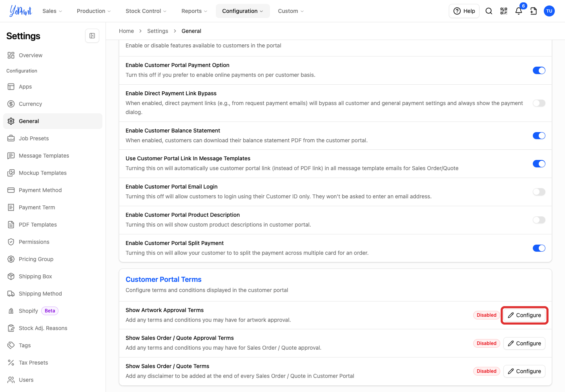Screen dimensions: 565x392
Task: Configure Show Sales Order / Quote Terms
Action: point(524,371)
